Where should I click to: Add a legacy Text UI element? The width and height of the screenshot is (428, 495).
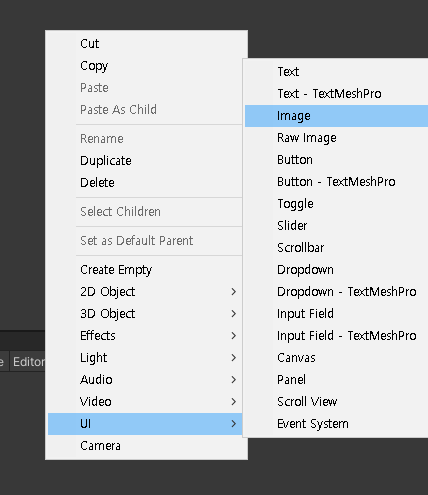pos(336,72)
